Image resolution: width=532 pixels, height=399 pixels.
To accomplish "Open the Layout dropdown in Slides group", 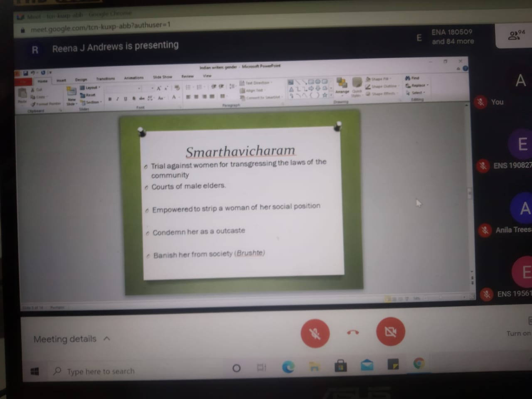I will click(90, 88).
